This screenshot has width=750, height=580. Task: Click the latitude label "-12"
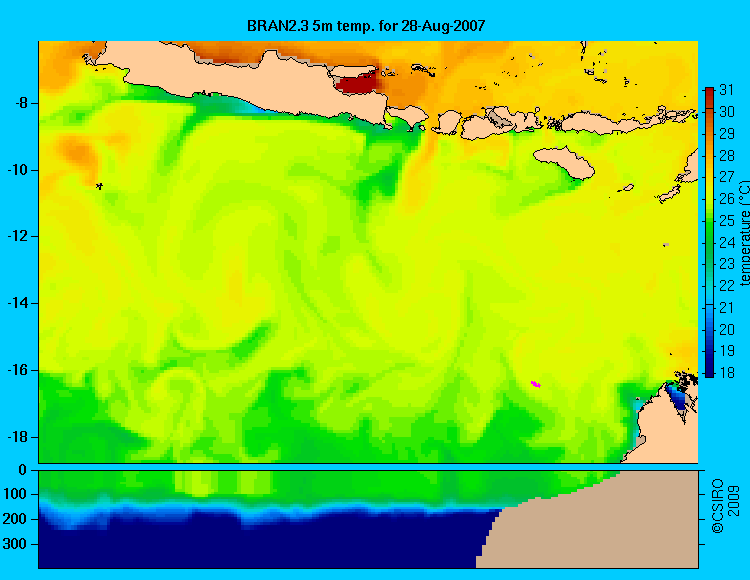pyautogui.click(x=17, y=237)
